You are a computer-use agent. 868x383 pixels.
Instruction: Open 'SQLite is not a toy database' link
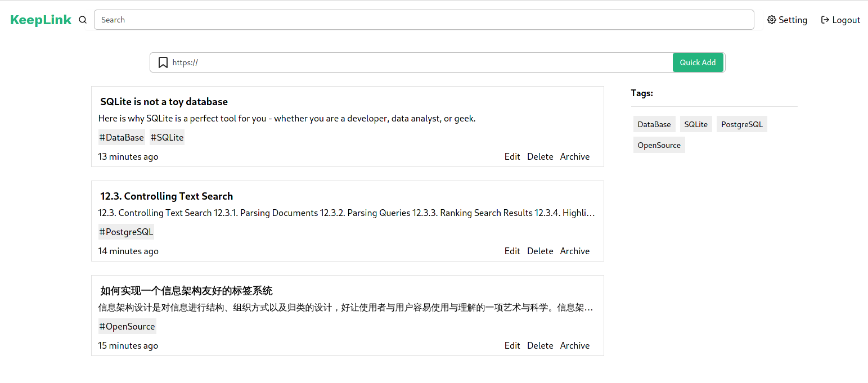pyautogui.click(x=164, y=102)
